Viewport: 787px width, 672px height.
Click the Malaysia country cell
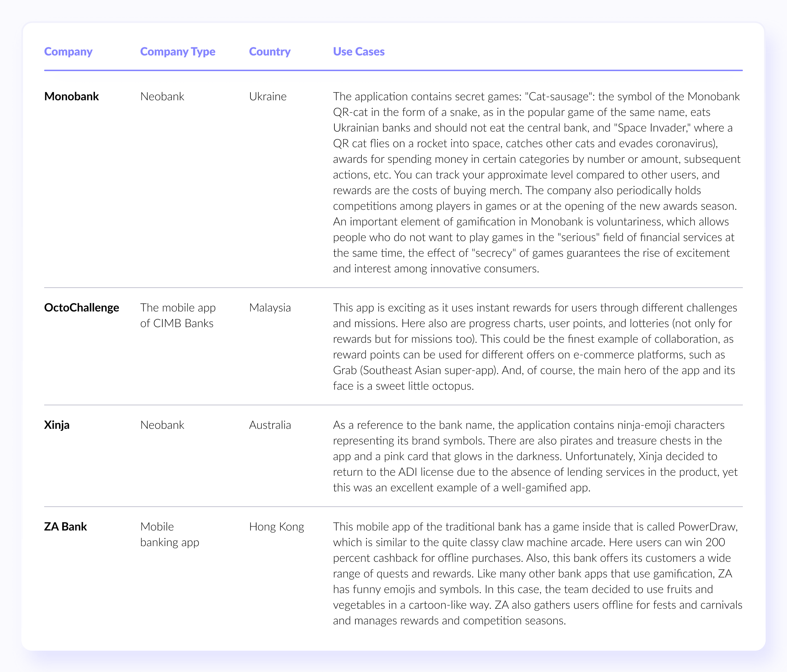click(270, 308)
